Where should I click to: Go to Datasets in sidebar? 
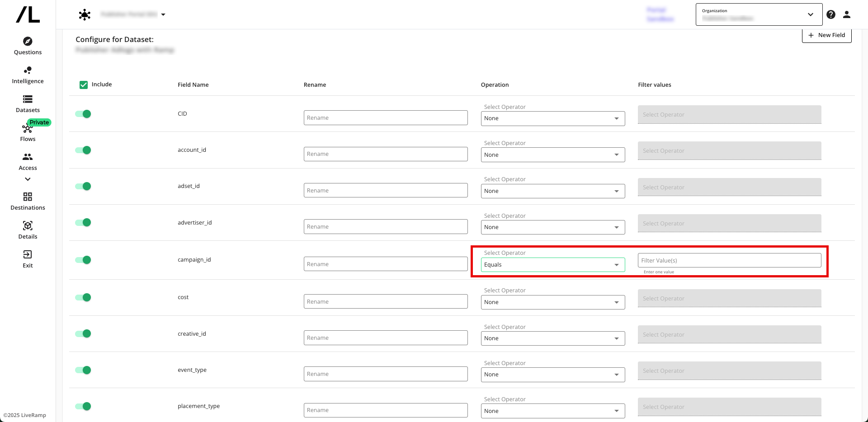pos(28,99)
